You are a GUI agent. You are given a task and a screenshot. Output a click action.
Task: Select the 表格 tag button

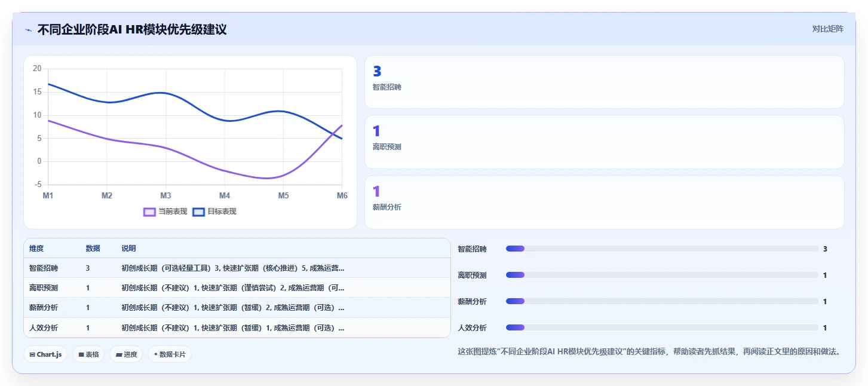(88, 354)
